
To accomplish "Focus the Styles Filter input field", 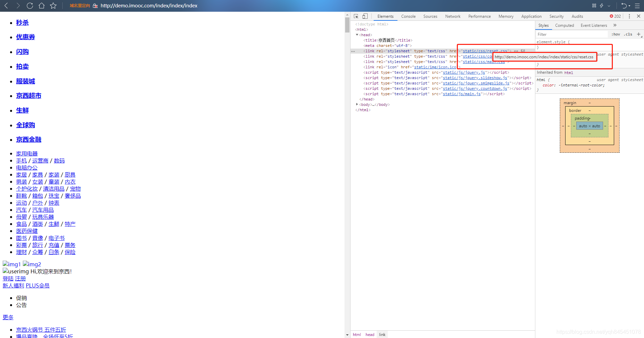I will point(572,34).
